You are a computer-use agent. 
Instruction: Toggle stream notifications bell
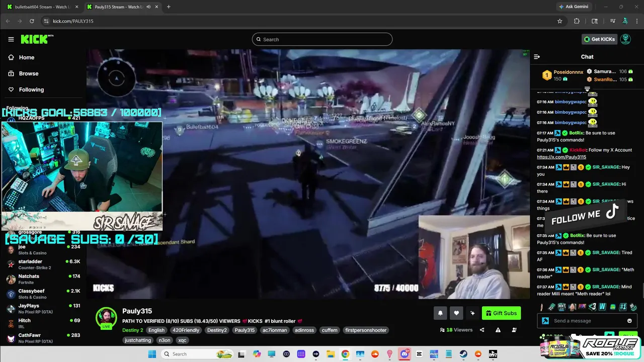[x=440, y=313]
